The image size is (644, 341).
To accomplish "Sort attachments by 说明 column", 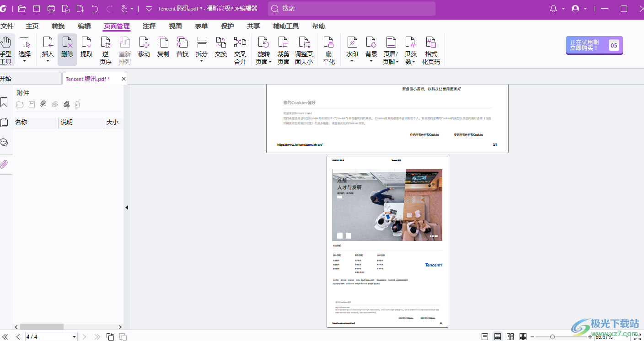I will tap(81, 123).
